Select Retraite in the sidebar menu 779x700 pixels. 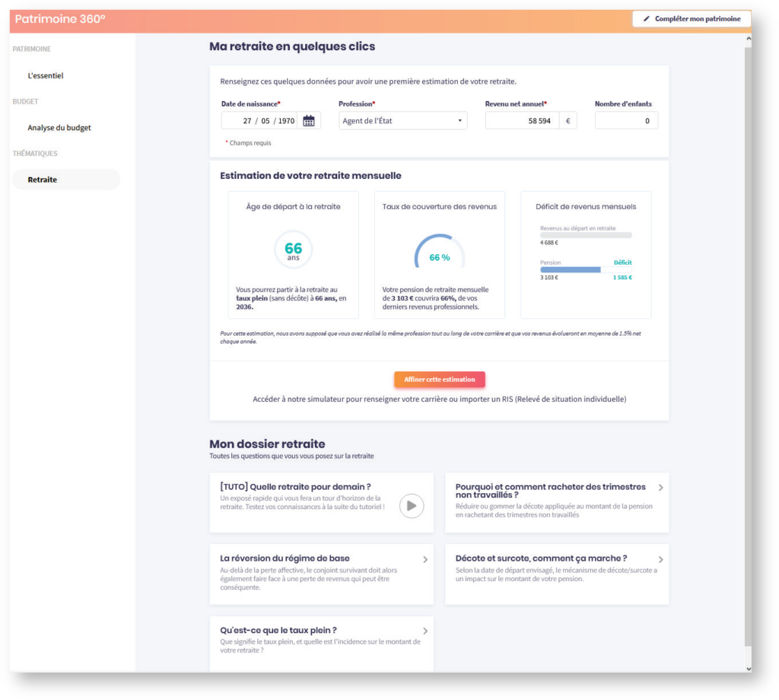pyautogui.click(x=43, y=180)
